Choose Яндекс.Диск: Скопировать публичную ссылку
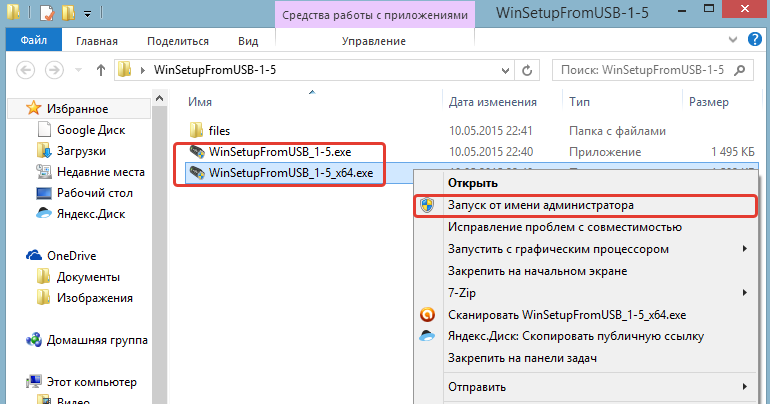 (576, 336)
